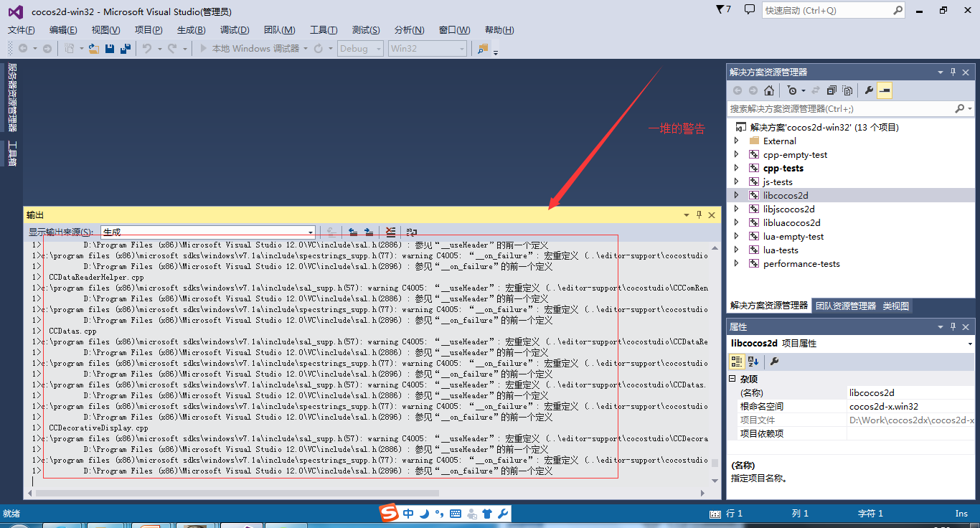Image resolution: width=980 pixels, height=528 pixels.
Task: Click the Sogou input method S icon
Action: coord(388,513)
